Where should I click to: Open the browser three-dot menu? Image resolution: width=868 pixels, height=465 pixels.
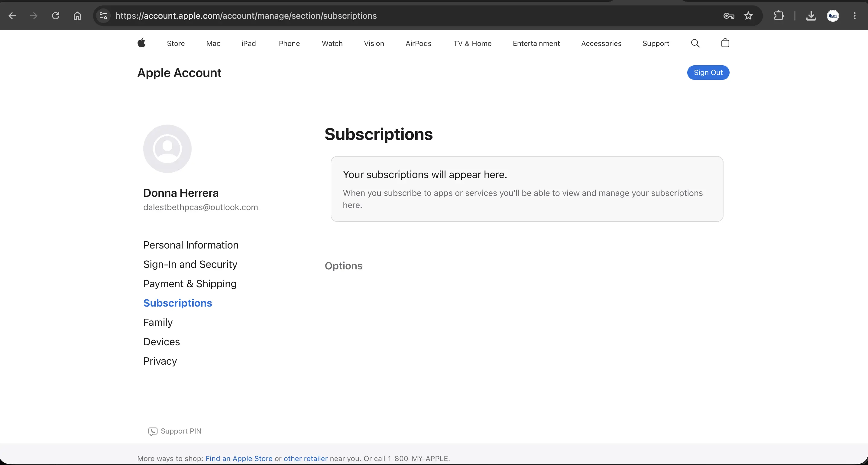pyautogui.click(x=854, y=16)
